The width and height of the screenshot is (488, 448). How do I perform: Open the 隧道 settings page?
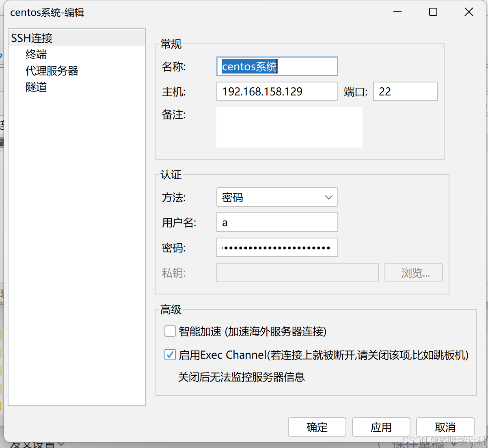36,87
